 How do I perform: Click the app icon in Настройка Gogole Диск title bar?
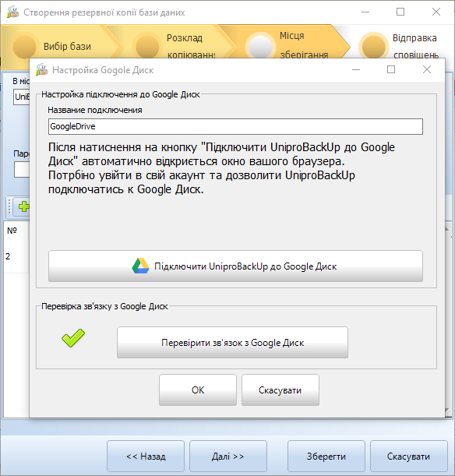point(42,70)
